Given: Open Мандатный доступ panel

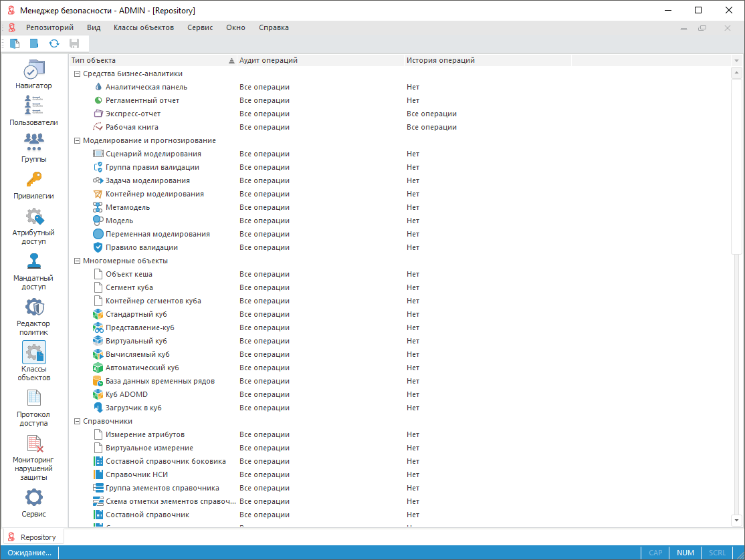Looking at the screenshot, I should 34,271.
